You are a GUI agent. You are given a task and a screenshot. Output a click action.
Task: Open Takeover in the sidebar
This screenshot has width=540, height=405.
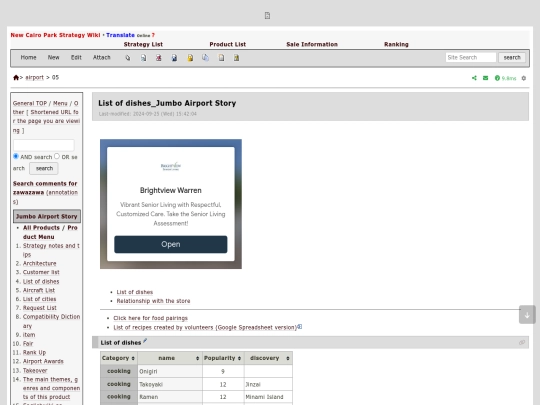click(x=35, y=371)
